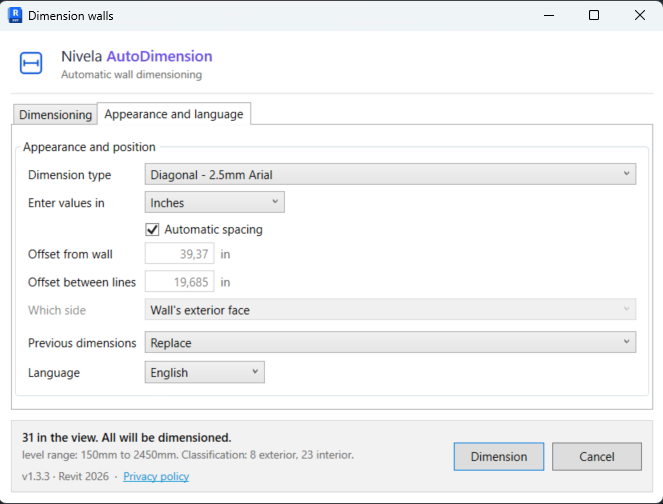Open the Dimension type dropdown
The image size is (663, 504).
point(390,174)
